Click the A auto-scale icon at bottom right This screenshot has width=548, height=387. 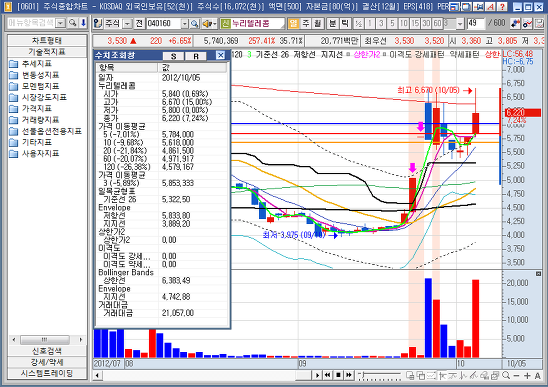point(538,376)
